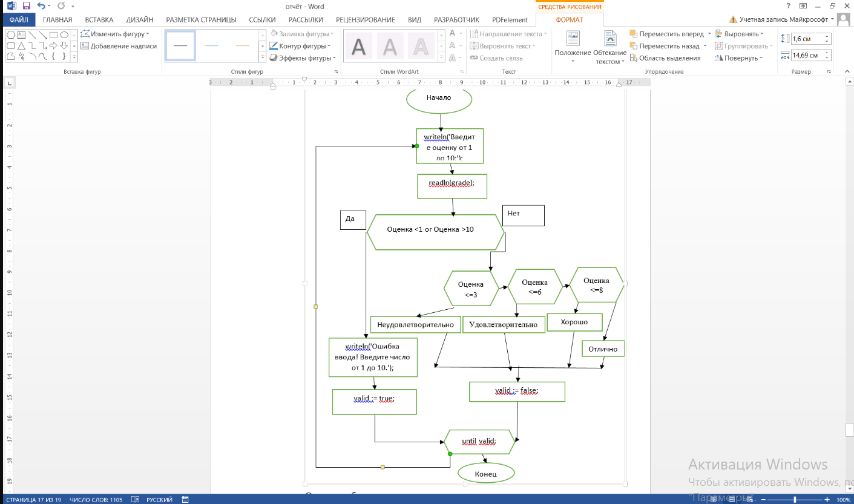Click the РУССКИЙ language indicator
The height and width of the screenshot is (504, 854).
click(x=160, y=500)
